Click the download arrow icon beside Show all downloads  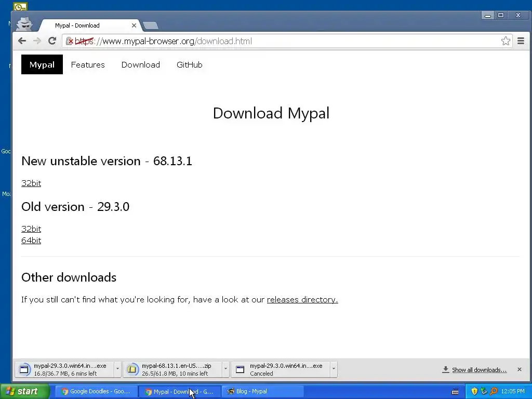445,369
